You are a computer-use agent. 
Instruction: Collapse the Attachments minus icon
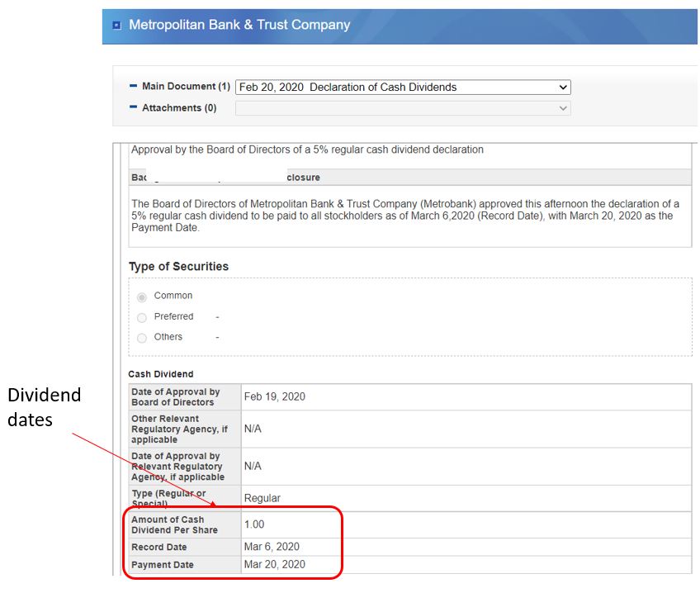[x=133, y=107]
